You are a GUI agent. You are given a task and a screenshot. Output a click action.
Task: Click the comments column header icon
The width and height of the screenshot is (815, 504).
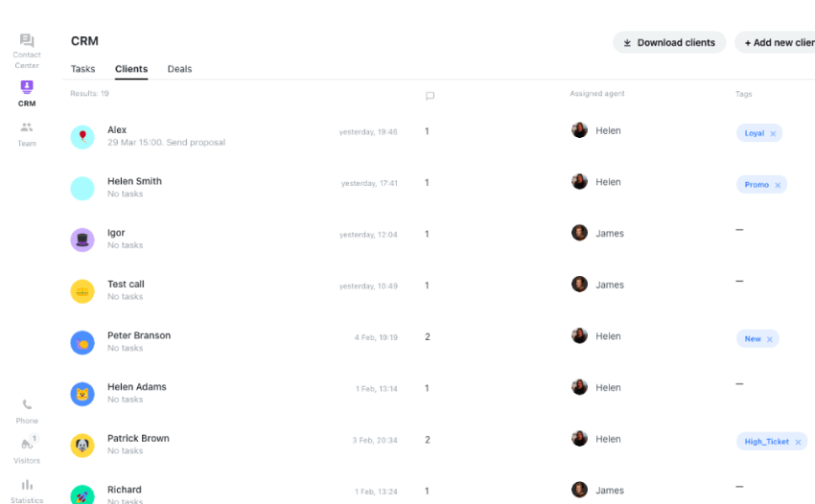tap(430, 95)
